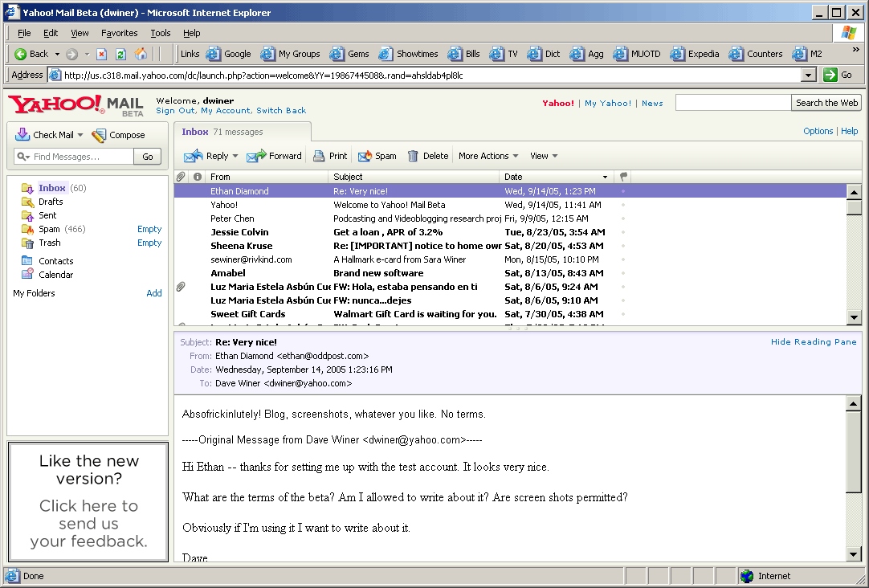The width and height of the screenshot is (869, 588).
Task: Expand the address bar history dropdown
Action: [x=810, y=74]
